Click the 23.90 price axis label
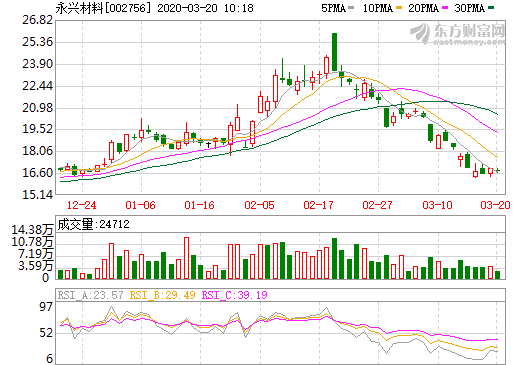This screenshot has width=520, height=365. click(38, 64)
